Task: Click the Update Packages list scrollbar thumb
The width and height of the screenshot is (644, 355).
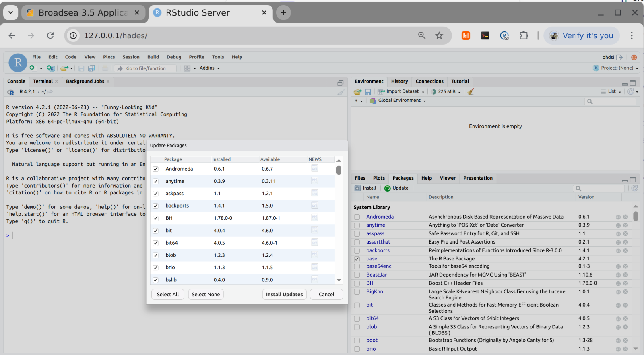Action: pos(339,170)
